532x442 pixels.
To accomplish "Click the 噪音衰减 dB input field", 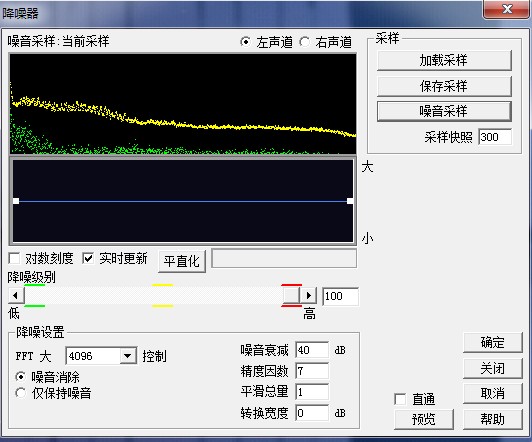I will pos(312,350).
